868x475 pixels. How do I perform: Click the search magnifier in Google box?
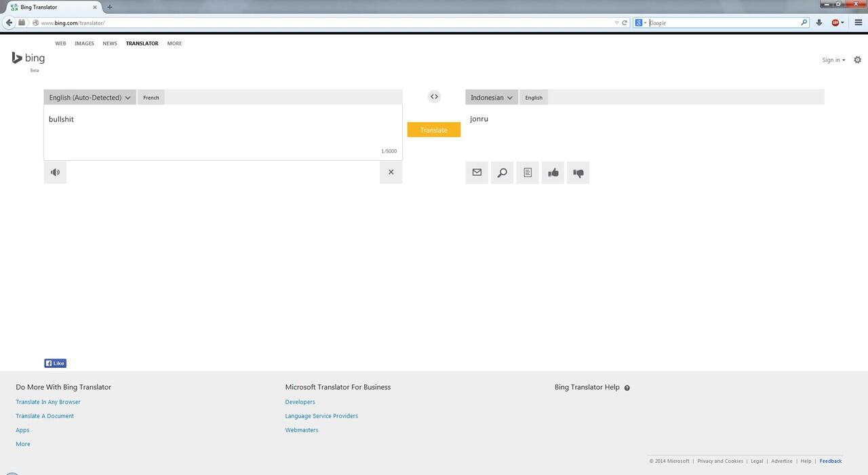(x=804, y=22)
